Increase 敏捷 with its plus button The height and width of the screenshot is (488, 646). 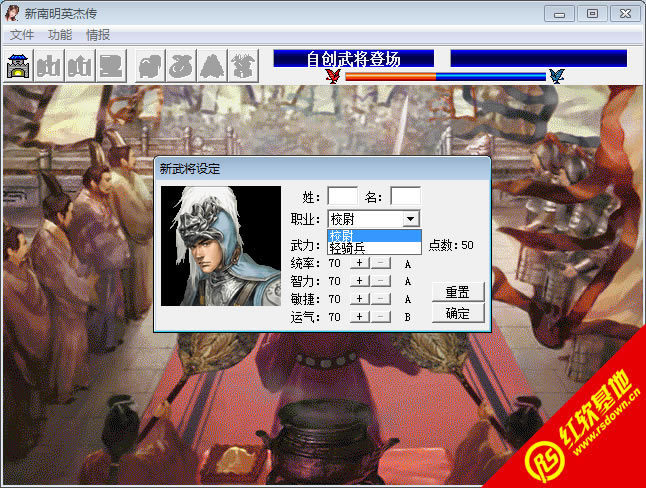pyautogui.click(x=360, y=299)
